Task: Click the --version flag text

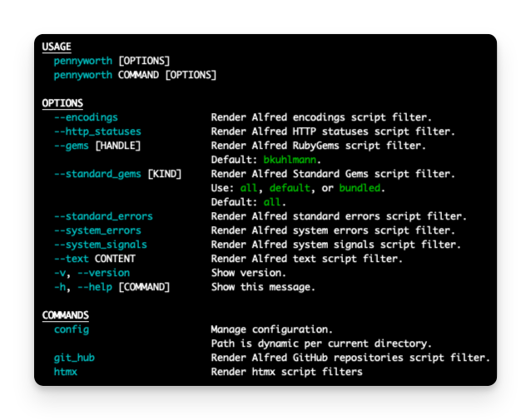Action: [x=104, y=273]
